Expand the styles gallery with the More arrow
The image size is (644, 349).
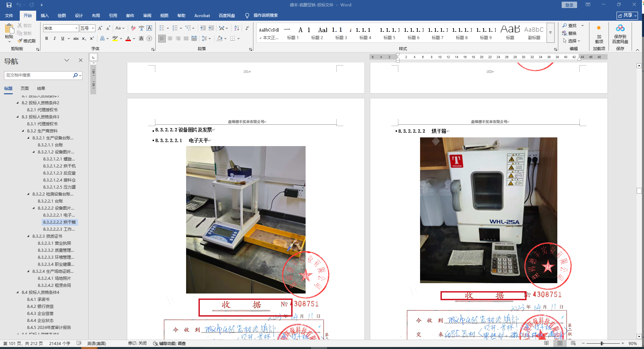[x=550, y=32]
